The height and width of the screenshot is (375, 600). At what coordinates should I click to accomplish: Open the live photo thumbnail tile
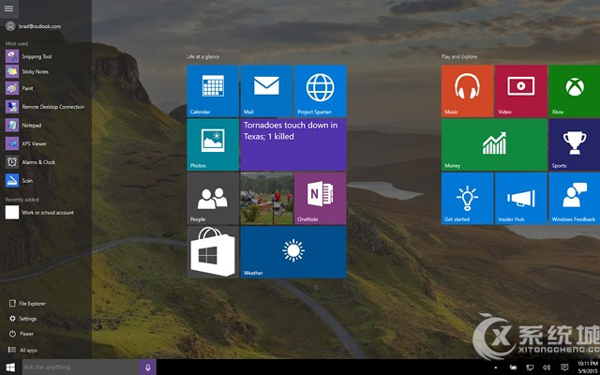pos(266,198)
